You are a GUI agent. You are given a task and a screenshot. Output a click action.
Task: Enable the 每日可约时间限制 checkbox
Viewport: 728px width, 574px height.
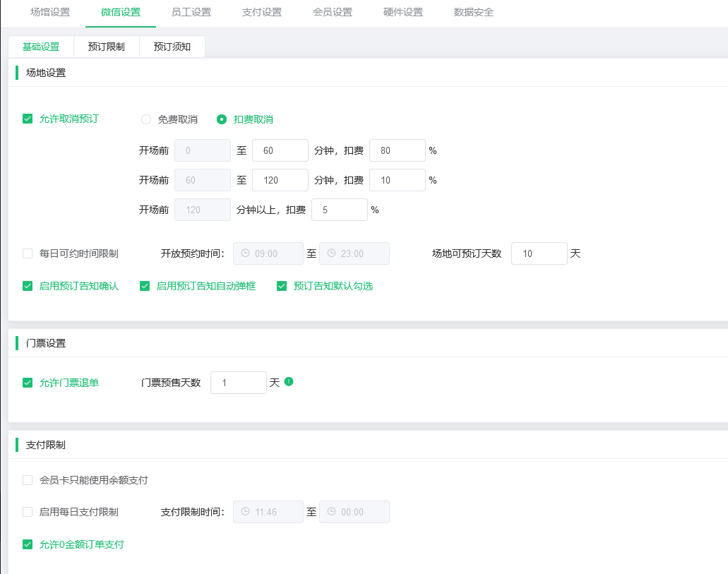click(x=27, y=253)
